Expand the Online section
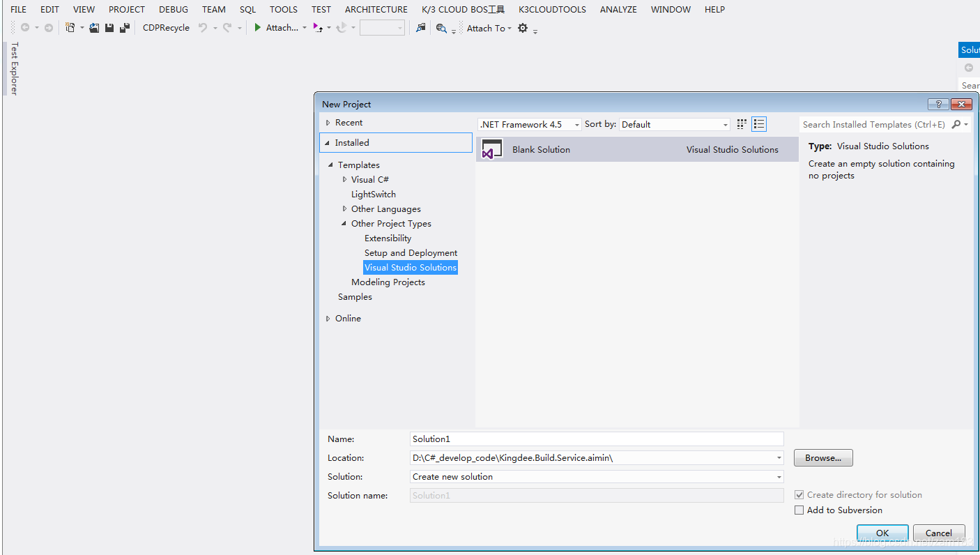Screen dimensions: 980x555 click(328, 319)
